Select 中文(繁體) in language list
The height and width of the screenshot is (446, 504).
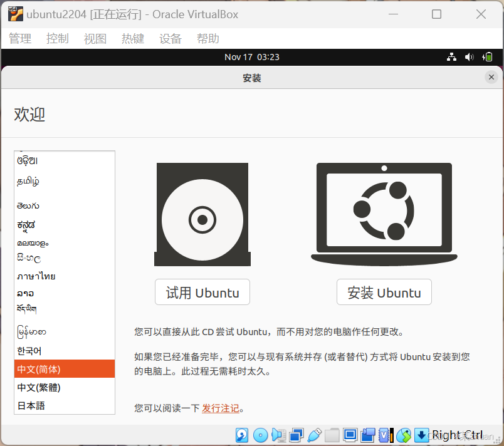click(65, 387)
